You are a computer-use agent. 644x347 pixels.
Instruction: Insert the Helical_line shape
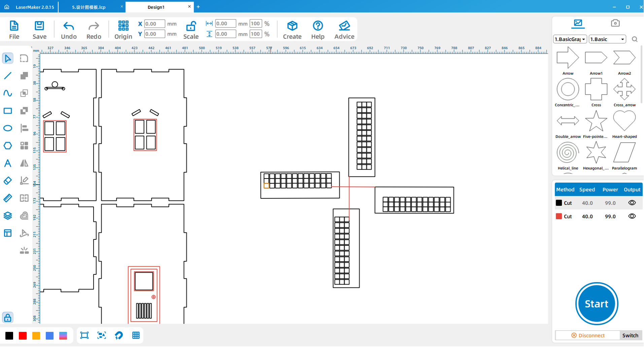coord(568,155)
